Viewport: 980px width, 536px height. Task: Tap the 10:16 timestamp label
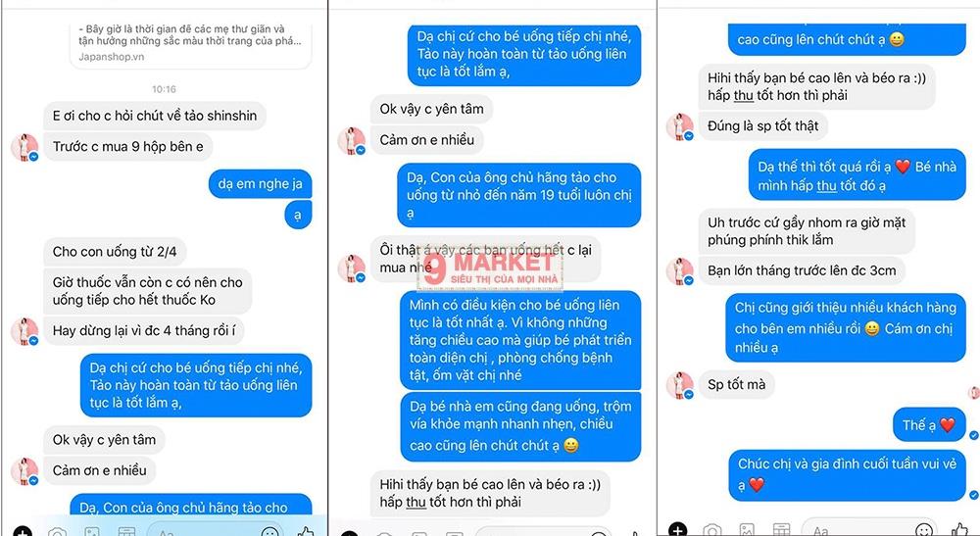pyautogui.click(x=164, y=89)
